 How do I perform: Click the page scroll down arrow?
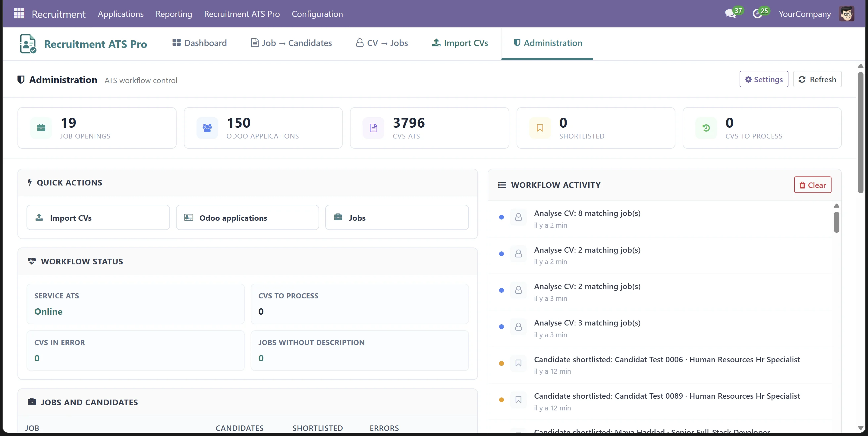860,428
